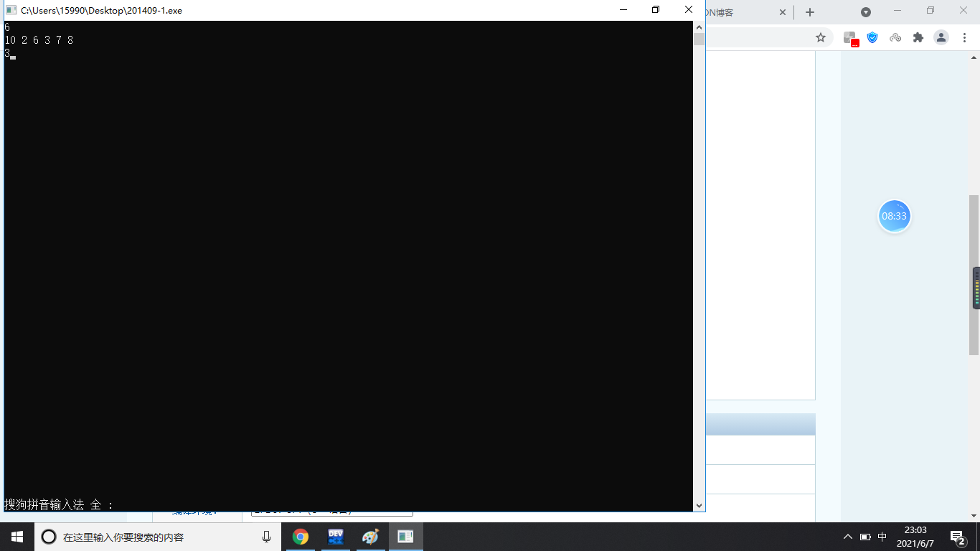The height and width of the screenshot is (551, 980).
Task: Open the Chrome extensions puzzle menu
Action: click(918, 37)
